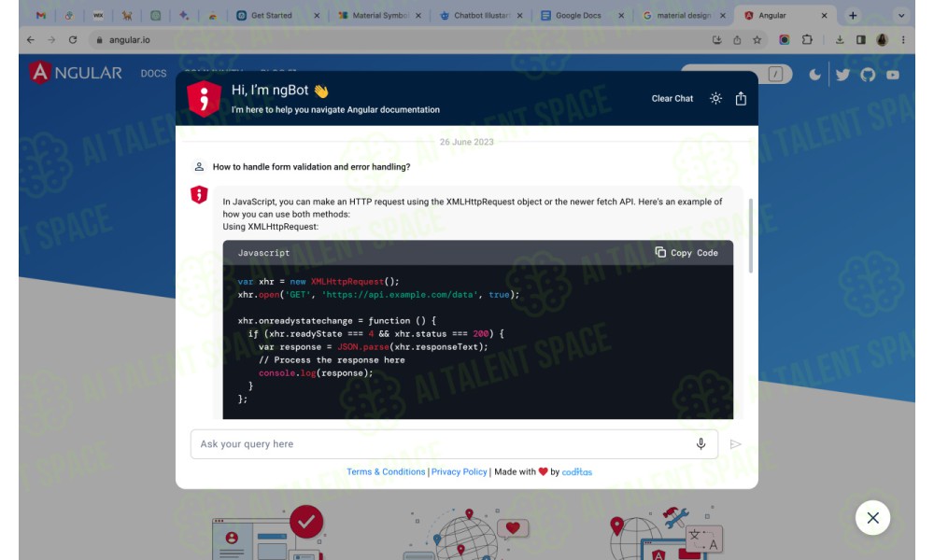Close the ngBot chat window
934x560 pixels.
tap(872, 518)
